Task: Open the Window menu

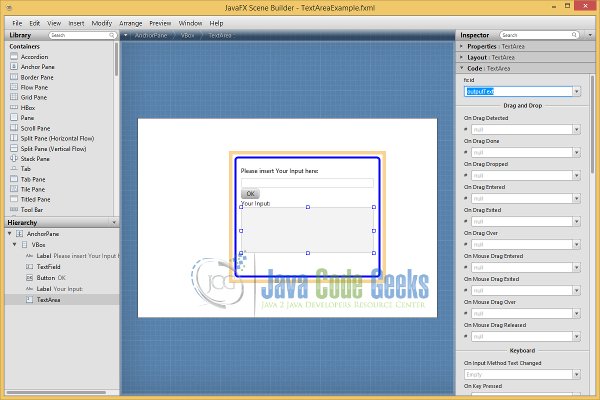Action: [190, 23]
